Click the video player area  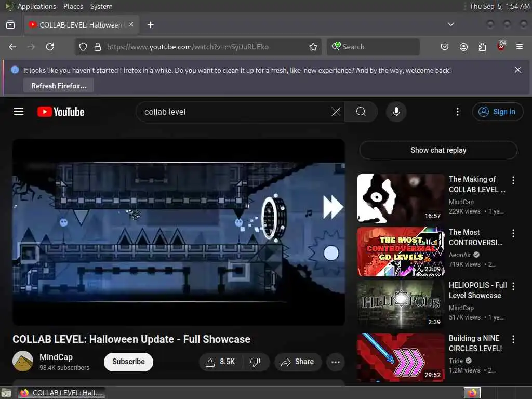point(179,232)
